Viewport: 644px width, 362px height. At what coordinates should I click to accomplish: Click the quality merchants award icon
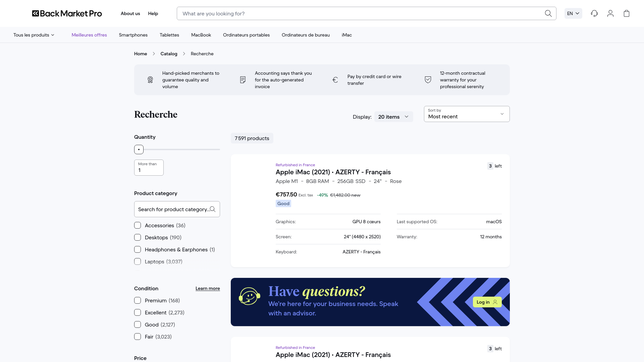(150, 80)
